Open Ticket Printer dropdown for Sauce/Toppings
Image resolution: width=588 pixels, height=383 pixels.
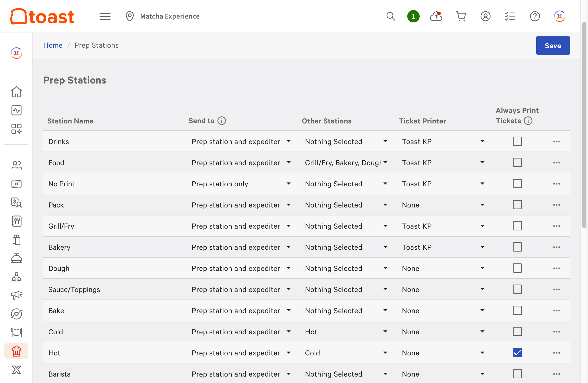(x=443, y=289)
